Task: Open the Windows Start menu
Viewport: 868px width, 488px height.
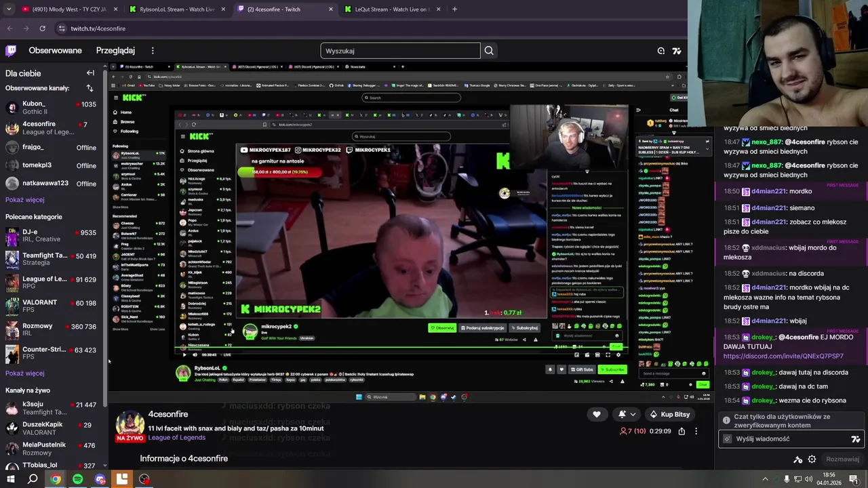Action: (x=10, y=479)
